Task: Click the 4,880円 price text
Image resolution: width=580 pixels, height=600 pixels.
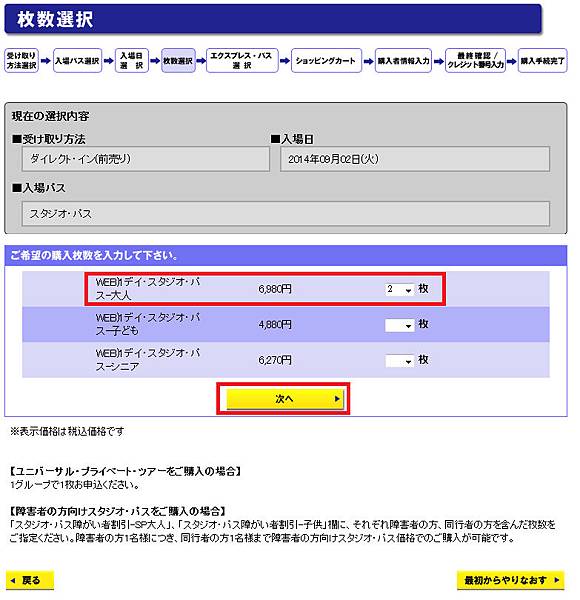Action: (275, 325)
